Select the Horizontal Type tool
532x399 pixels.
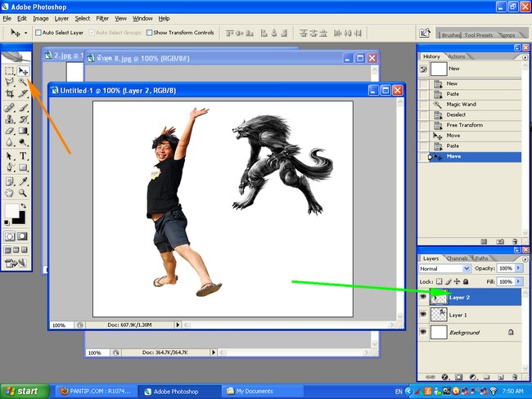click(23, 156)
